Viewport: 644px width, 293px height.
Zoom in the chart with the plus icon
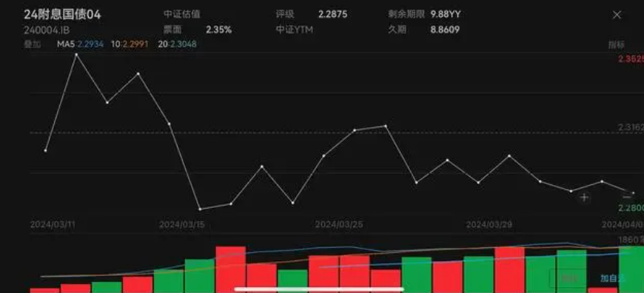pos(584,198)
